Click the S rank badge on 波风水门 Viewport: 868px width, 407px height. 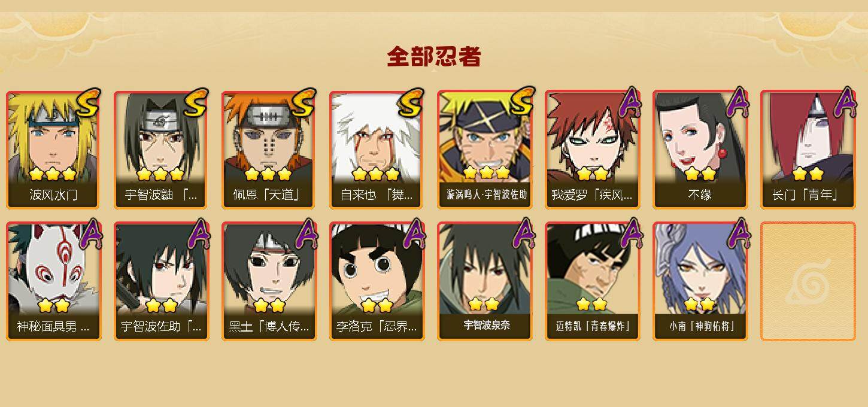pyautogui.click(x=89, y=103)
